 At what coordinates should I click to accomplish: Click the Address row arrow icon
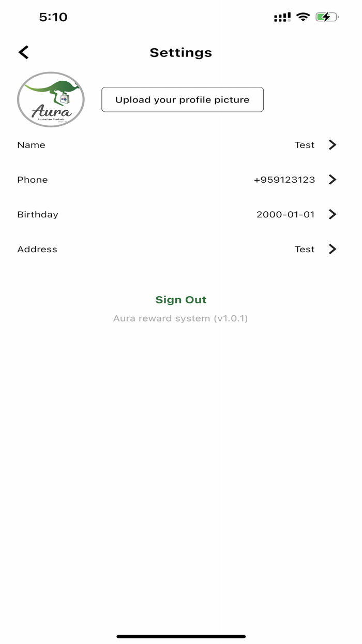333,249
